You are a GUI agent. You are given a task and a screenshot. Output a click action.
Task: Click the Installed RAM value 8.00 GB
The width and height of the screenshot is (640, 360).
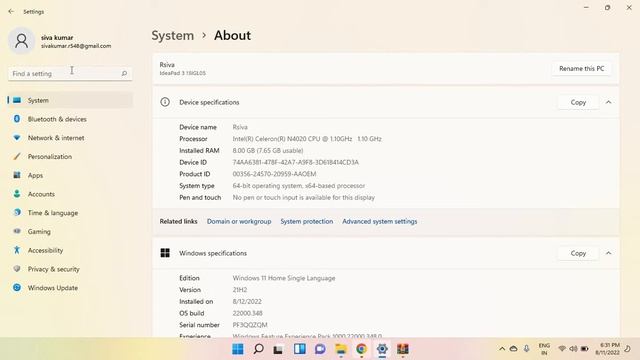click(268, 151)
